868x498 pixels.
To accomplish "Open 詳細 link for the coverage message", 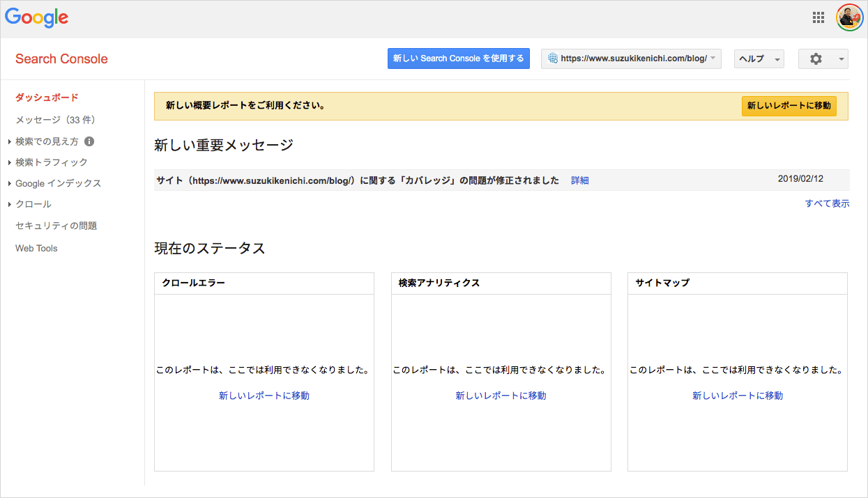I will tap(580, 180).
